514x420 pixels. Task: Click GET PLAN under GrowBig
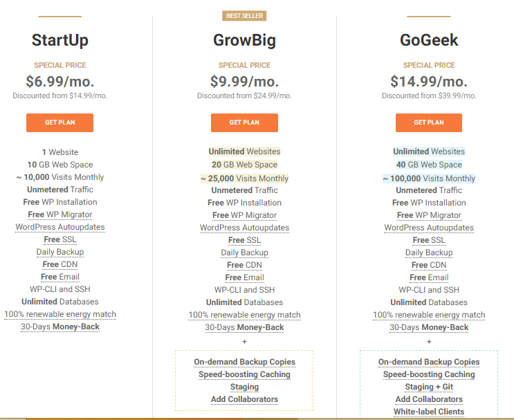coord(244,122)
